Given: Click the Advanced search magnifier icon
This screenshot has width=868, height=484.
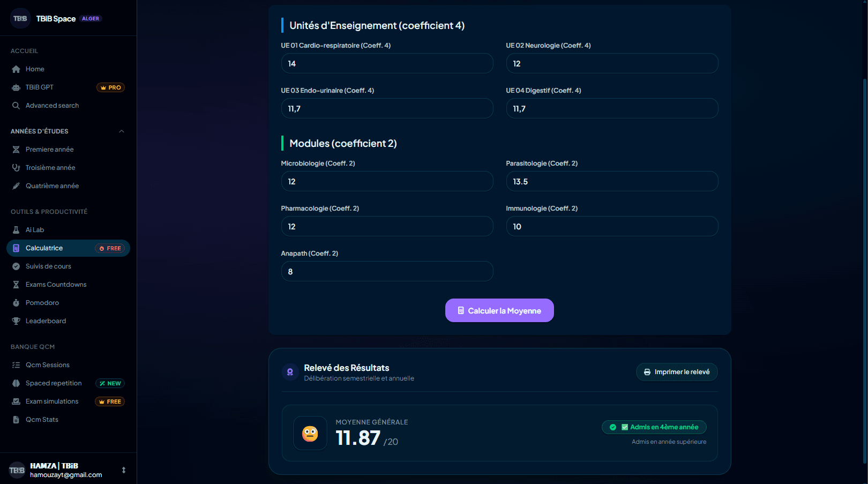Looking at the screenshot, I should [16, 106].
